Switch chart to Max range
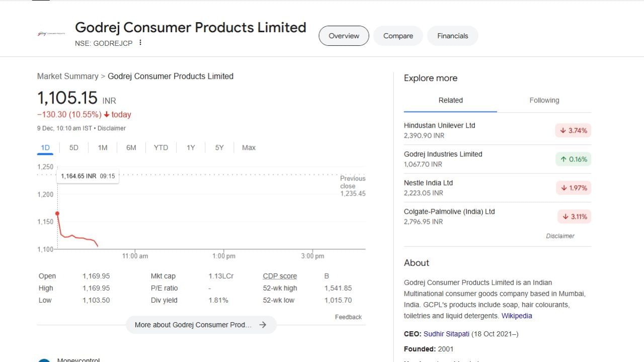 coord(249,147)
